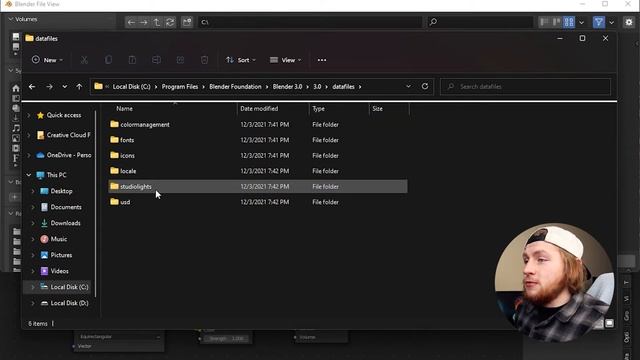Open settings gear in Blender File View
Screen dimensions: 640x360
(629, 22)
